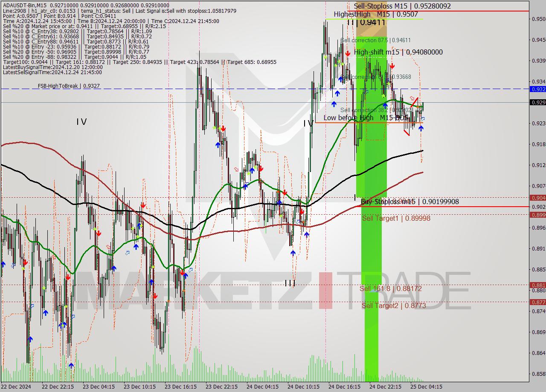This screenshot has width=546, height=392.
Task: Click the red 0.881 price tag on axis
Action: click(x=537, y=285)
